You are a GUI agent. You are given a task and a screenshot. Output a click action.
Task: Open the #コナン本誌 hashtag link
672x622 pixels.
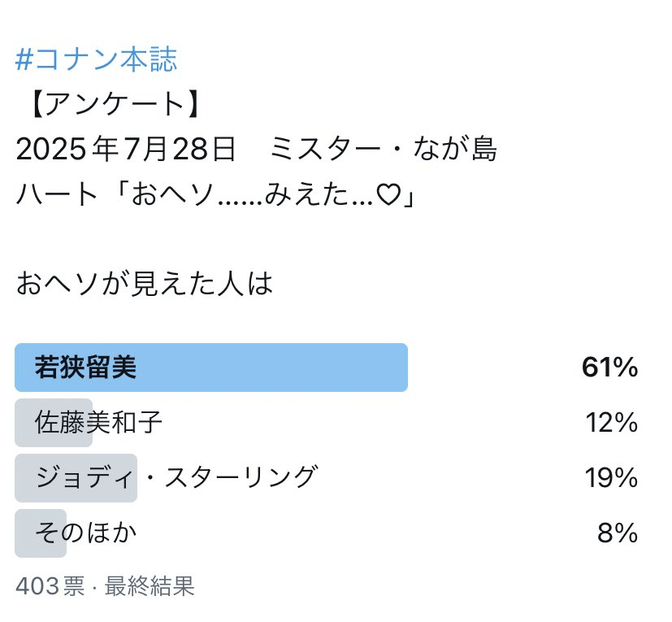(x=96, y=59)
